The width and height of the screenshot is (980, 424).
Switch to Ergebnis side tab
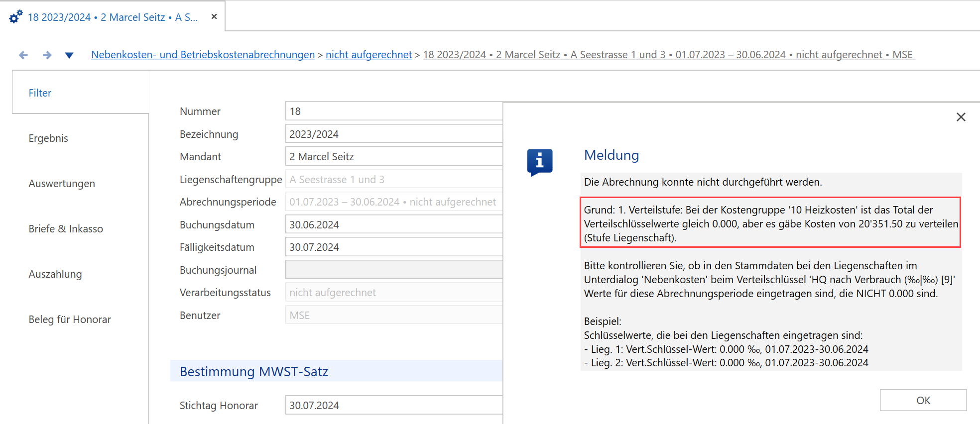(48, 138)
